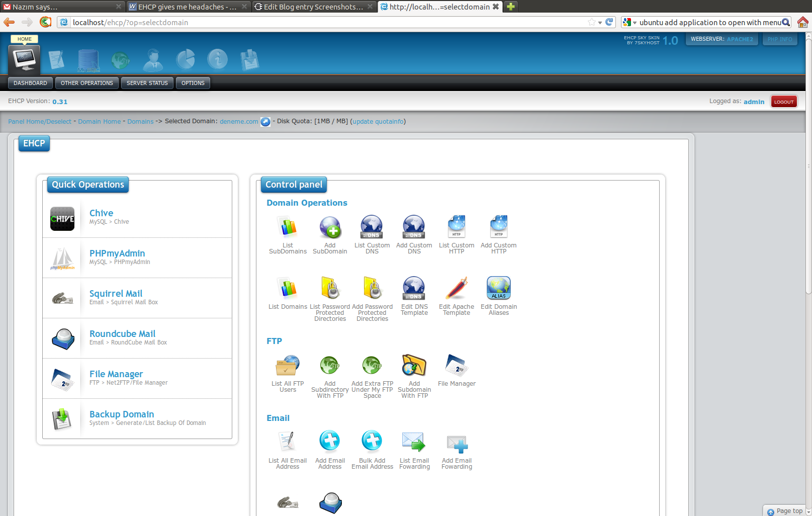Open the 'update quotainfo' link

(378, 121)
